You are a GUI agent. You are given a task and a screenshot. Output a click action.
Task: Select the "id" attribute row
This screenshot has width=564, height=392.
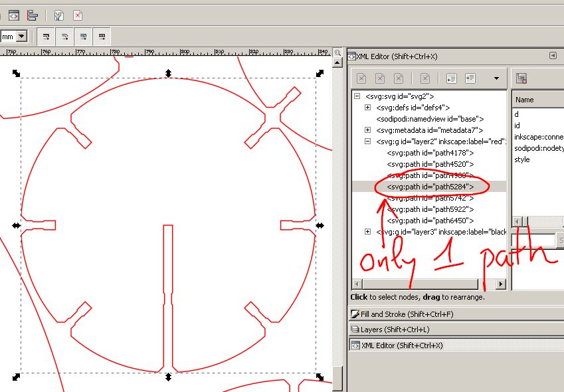click(537, 126)
